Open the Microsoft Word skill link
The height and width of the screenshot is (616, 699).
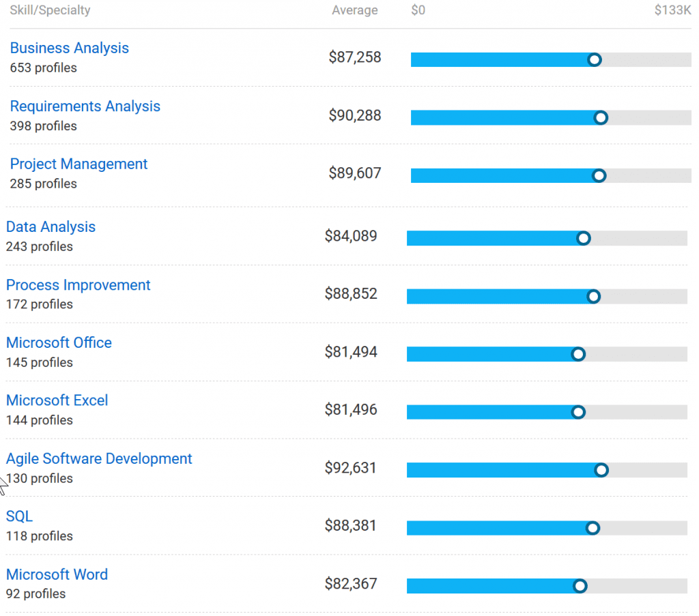click(x=57, y=574)
